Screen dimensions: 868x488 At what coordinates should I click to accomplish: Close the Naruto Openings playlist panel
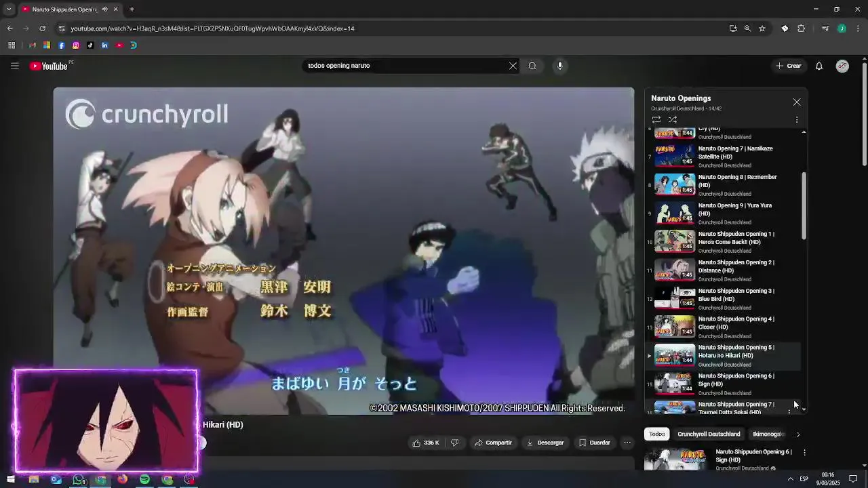[x=797, y=102]
